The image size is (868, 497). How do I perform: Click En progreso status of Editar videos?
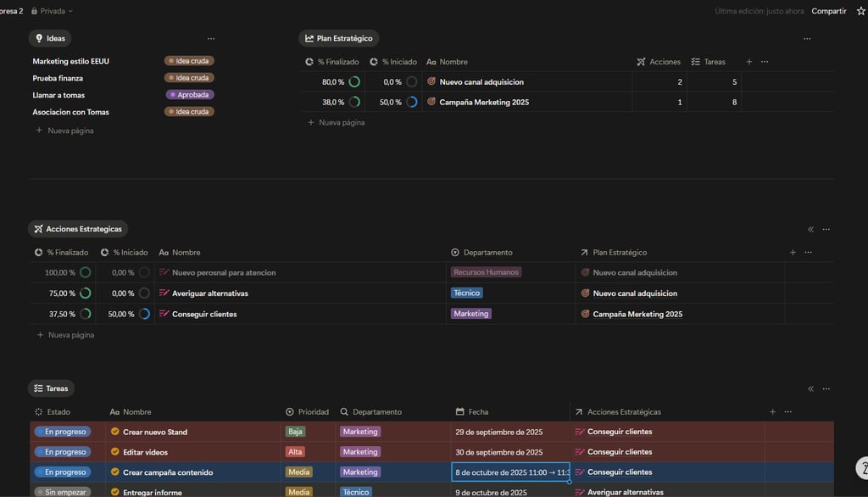(62, 452)
